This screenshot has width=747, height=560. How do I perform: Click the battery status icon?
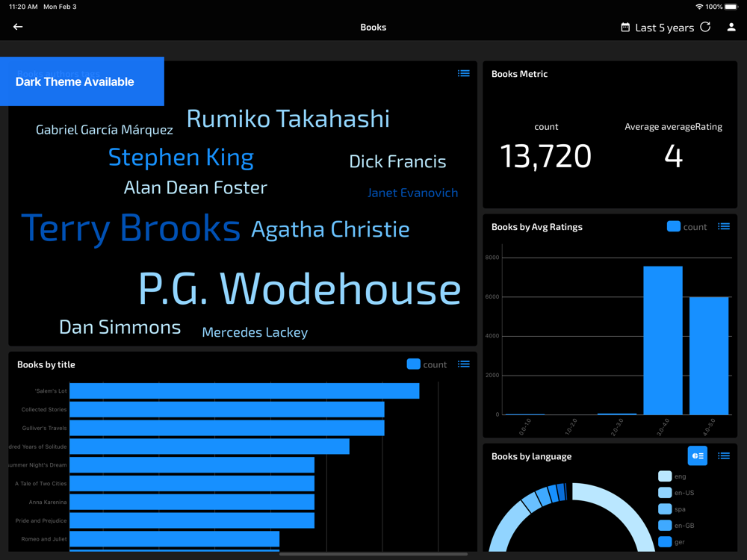tap(731, 7)
